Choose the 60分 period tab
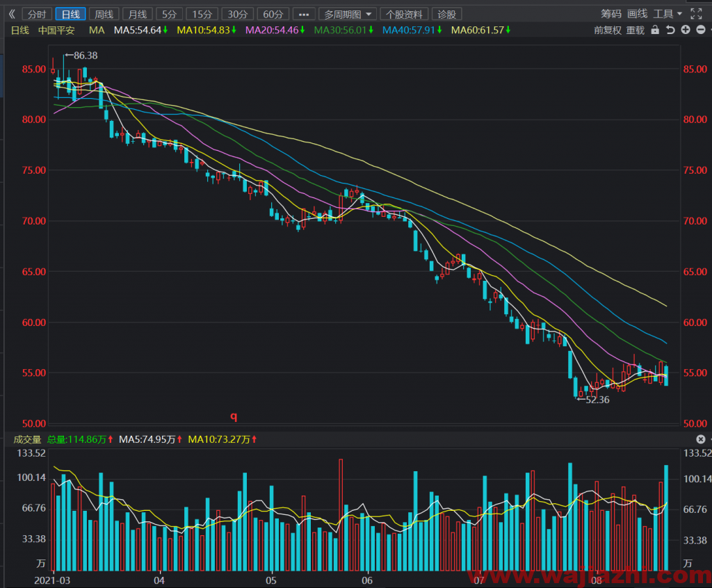Screen dimensions: 712x588 pos(273,14)
